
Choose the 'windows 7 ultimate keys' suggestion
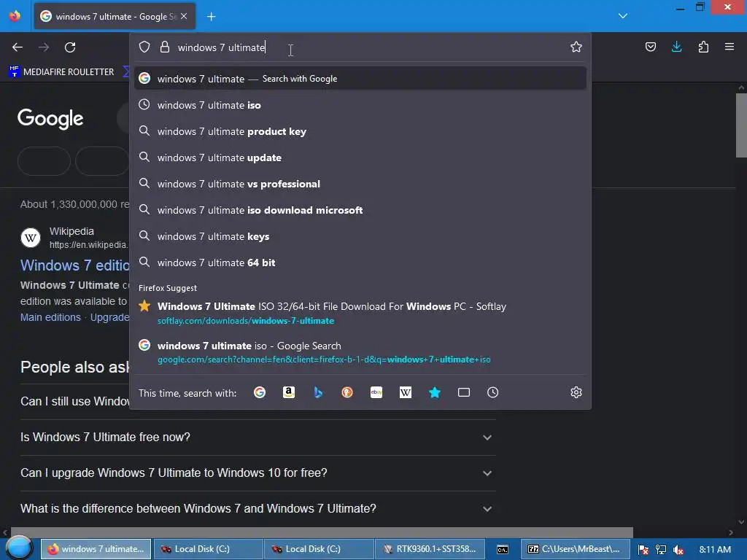click(360, 236)
